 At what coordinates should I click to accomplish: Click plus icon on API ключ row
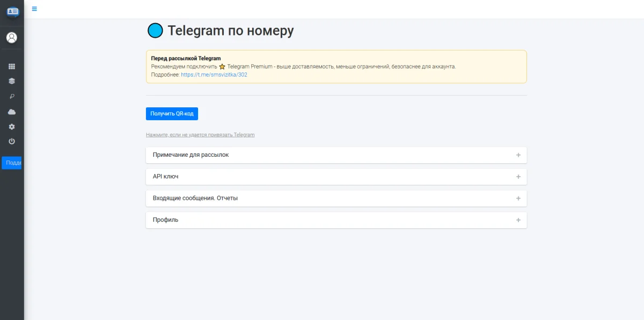[518, 177]
